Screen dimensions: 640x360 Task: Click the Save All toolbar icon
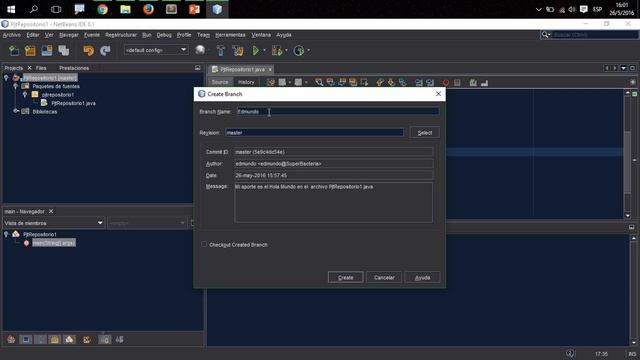(x=64, y=51)
